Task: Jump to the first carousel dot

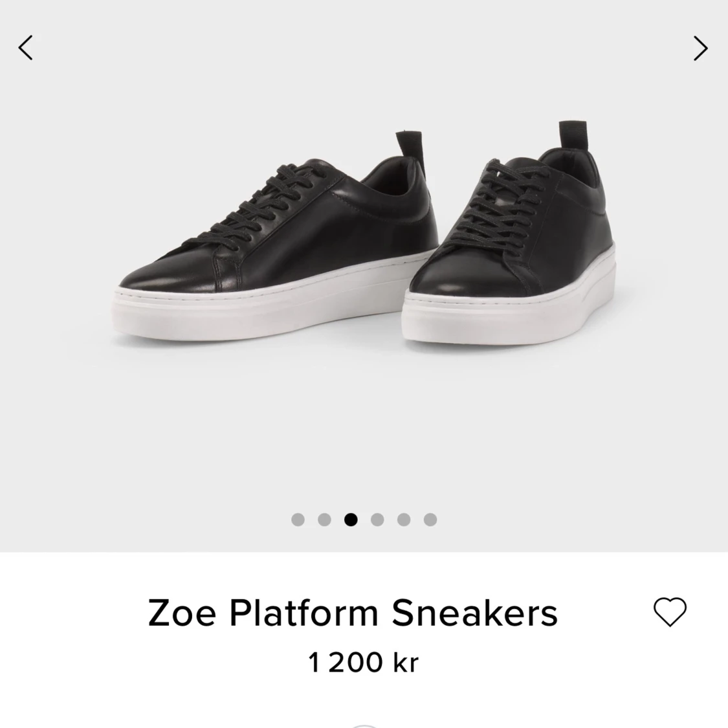Action: (298, 520)
